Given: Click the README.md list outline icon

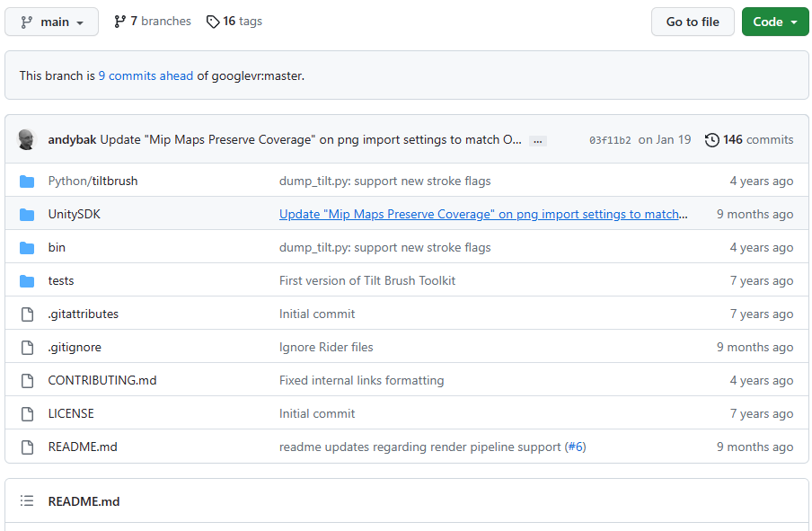Looking at the screenshot, I should pos(27,501).
